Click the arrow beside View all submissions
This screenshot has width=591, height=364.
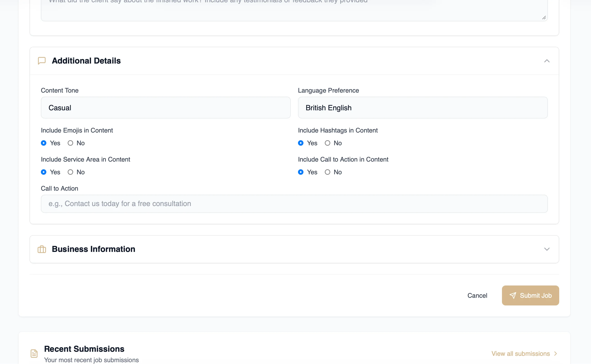(x=556, y=354)
